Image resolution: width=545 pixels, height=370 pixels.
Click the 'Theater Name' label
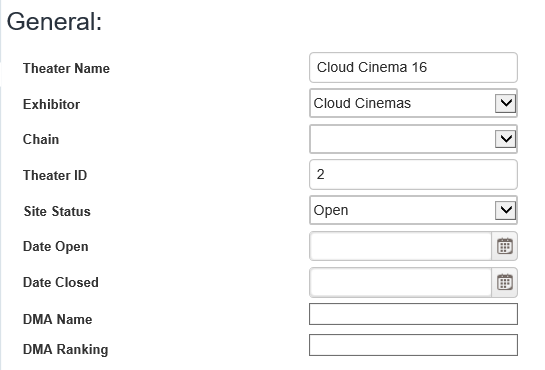pyautogui.click(x=66, y=68)
